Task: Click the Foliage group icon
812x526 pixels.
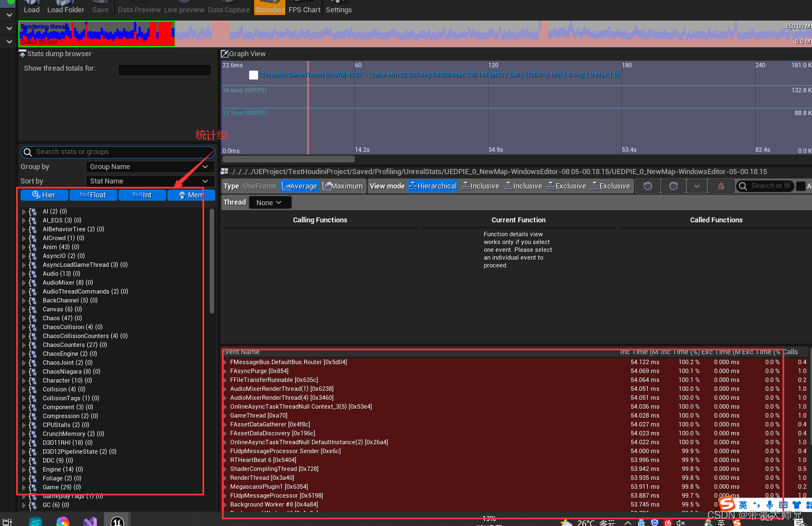Action: pyautogui.click(x=33, y=478)
